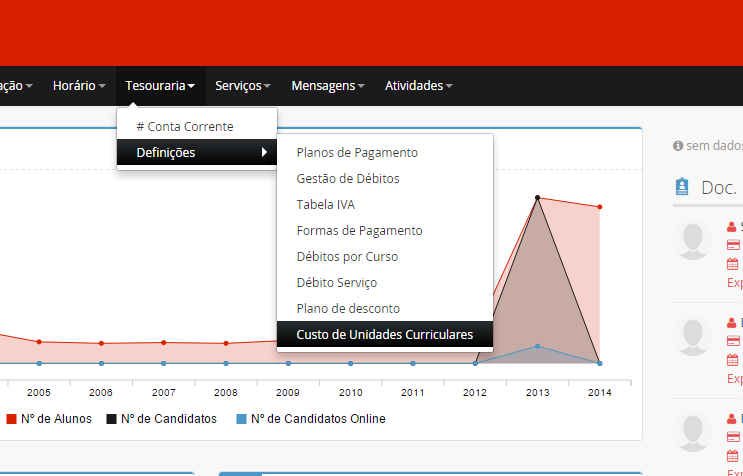743x476 pixels.
Task: Click the second entry's red calendar icon
Action: tap(732, 360)
